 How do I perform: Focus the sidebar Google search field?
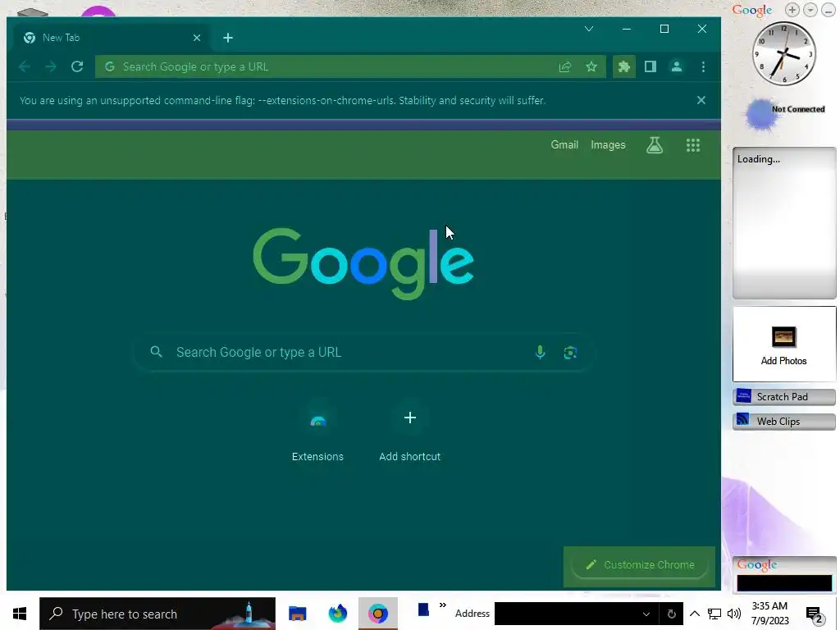tap(784, 583)
